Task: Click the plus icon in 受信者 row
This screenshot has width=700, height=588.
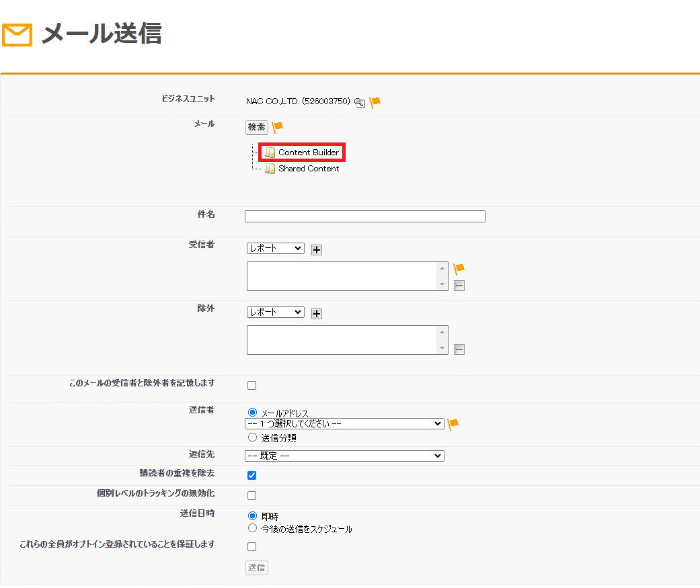Action: point(317,250)
